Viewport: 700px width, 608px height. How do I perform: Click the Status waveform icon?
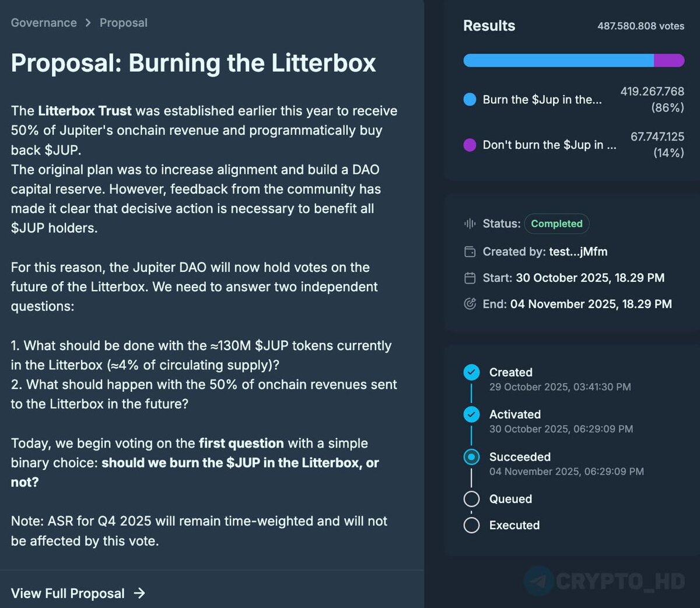tap(470, 223)
